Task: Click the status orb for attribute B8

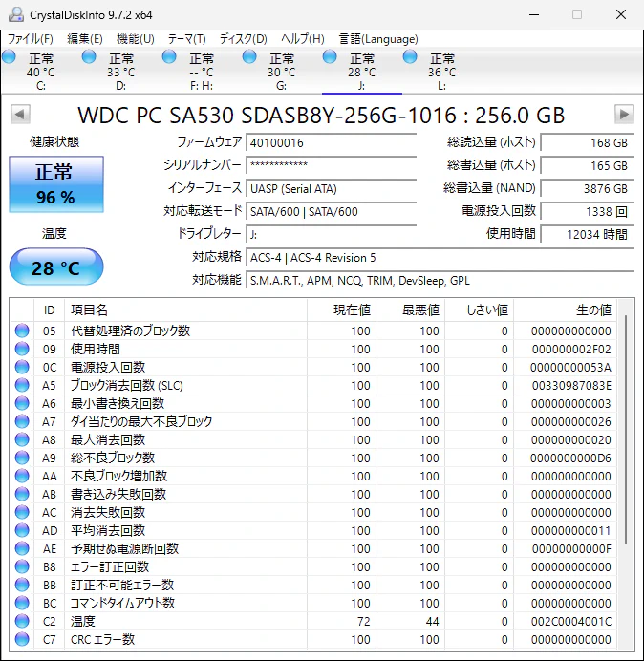Action: 22,567
